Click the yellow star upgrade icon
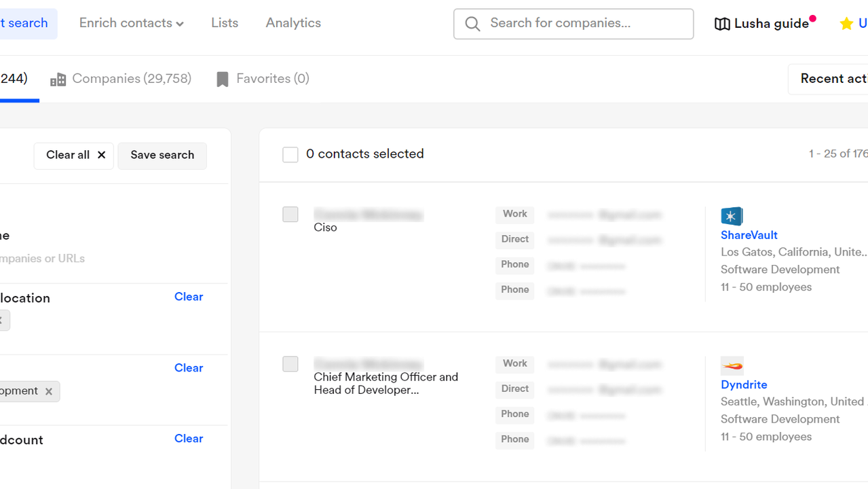The width and height of the screenshot is (868, 489). 846,24
